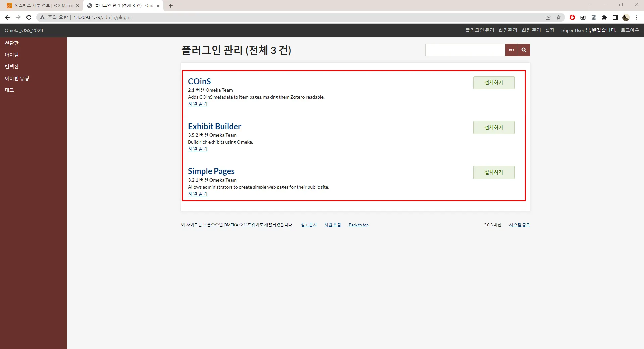Click the browser forward arrow

[18, 17]
